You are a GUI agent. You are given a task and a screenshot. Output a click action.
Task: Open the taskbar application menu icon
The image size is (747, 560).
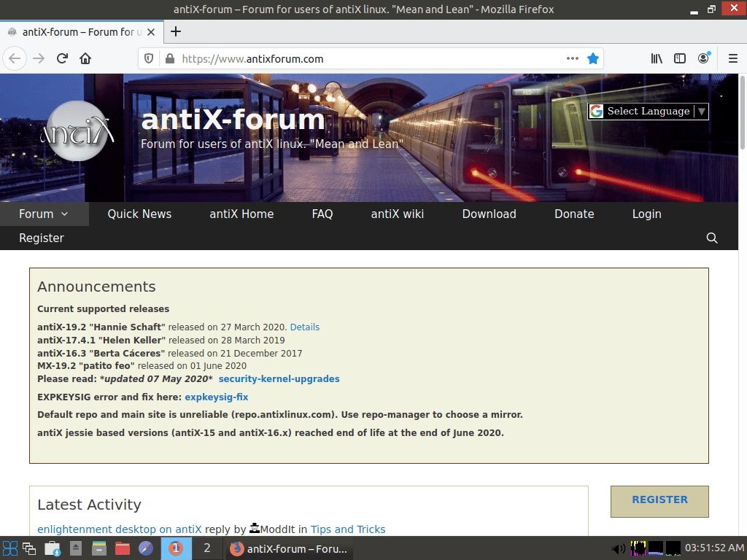pos(10,548)
